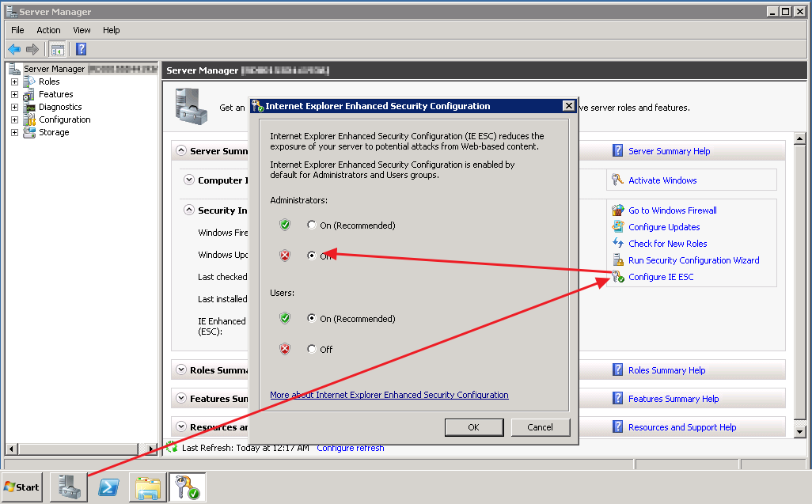Click the content pane scroll-down arrow
The image size is (812, 504).
[800, 431]
